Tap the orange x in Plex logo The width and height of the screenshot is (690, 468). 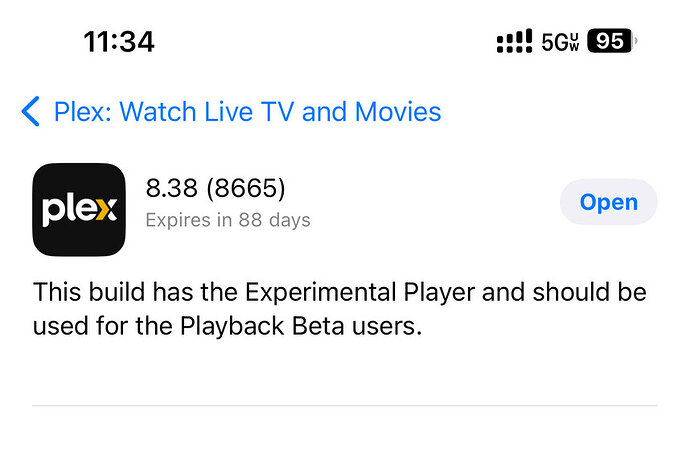[107, 210]
